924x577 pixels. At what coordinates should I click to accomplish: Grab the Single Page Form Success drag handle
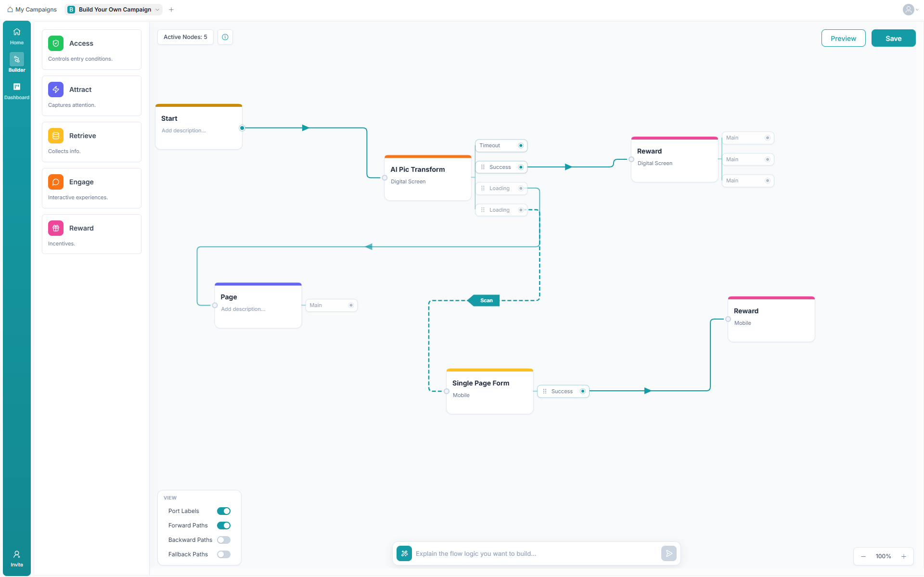(x=545, y=391)
